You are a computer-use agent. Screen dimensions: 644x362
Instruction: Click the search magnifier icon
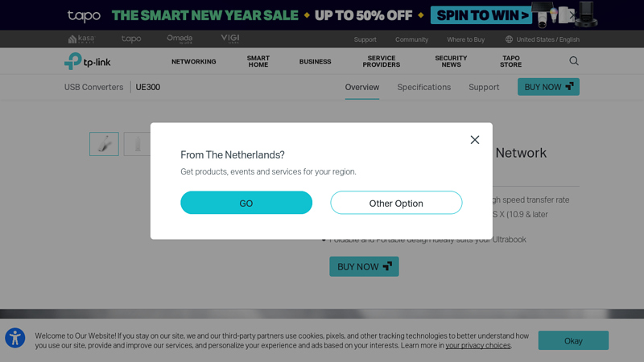tap(574, 61)
